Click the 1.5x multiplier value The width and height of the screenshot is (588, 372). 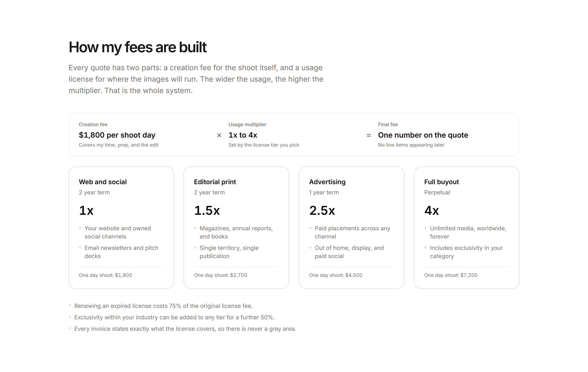(207, 210)
